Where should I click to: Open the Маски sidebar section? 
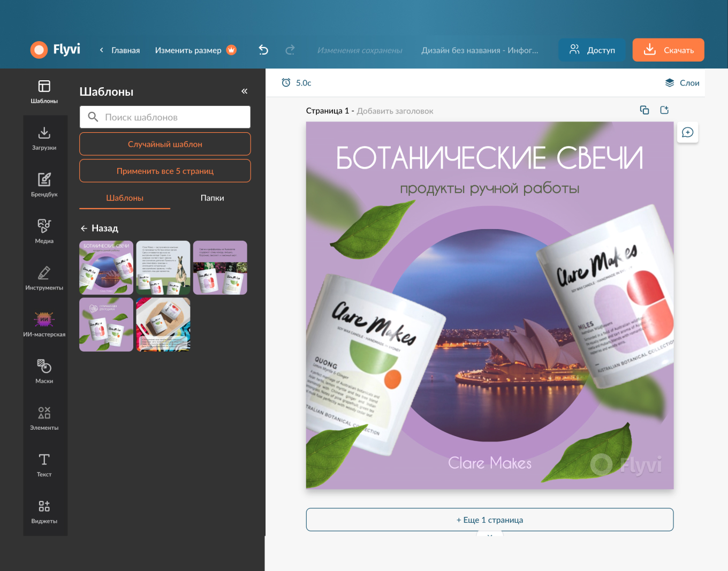(44, 371)
